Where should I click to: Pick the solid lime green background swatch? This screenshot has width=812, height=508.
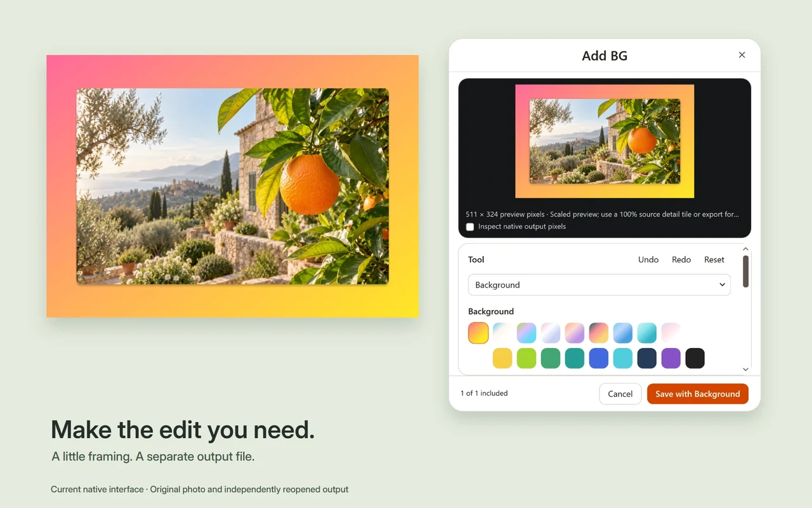[x=527, y=358]
